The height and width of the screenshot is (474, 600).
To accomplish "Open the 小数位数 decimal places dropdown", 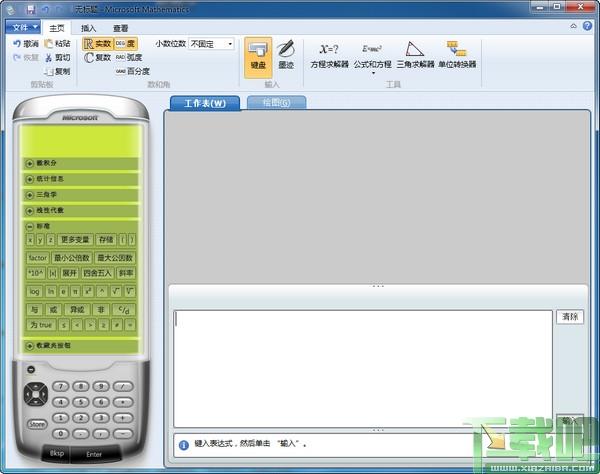I will click(211, 44).
